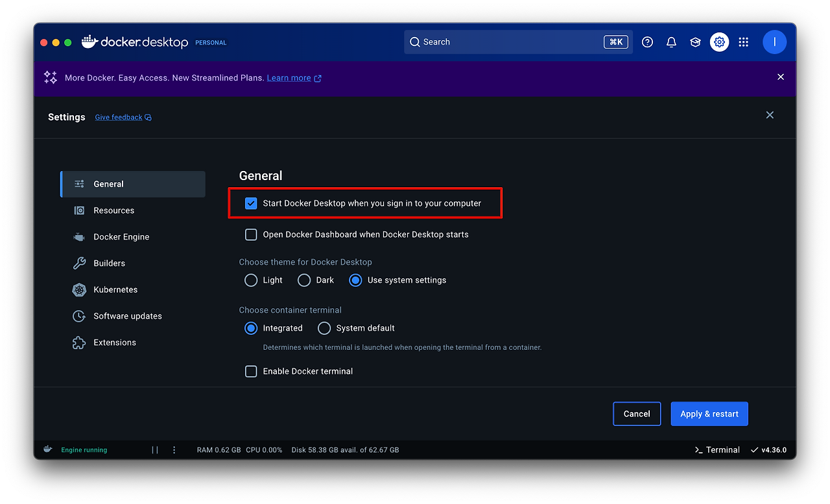Click Apply & restart button
Viewport: 830px width, 504px height.
coord(709,414)
